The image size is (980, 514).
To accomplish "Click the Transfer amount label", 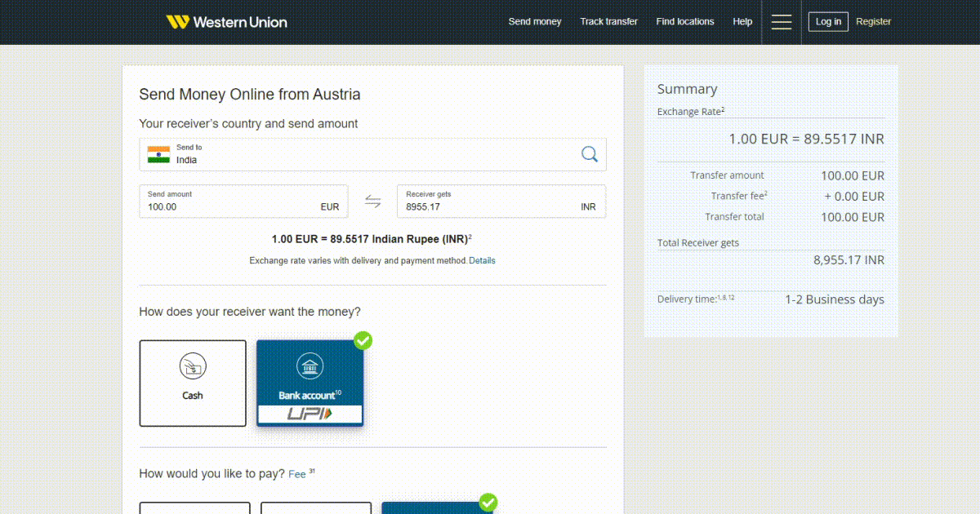I will pyautogui.click(x=727, y=175).
